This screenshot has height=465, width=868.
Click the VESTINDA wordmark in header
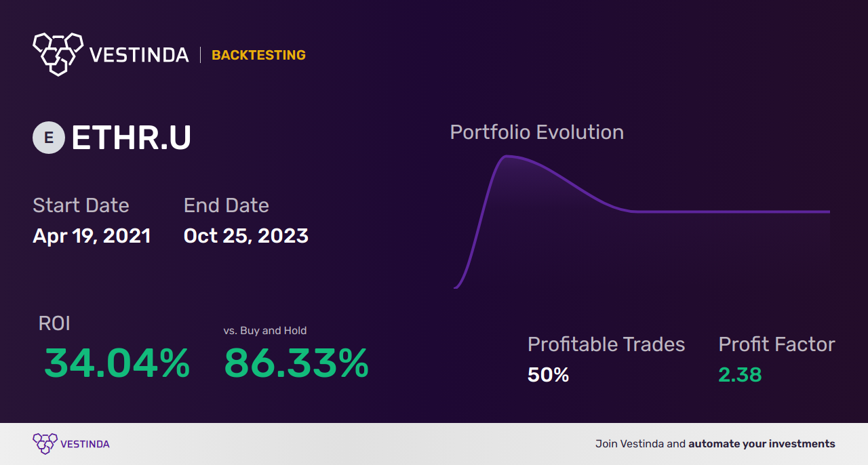139,55
